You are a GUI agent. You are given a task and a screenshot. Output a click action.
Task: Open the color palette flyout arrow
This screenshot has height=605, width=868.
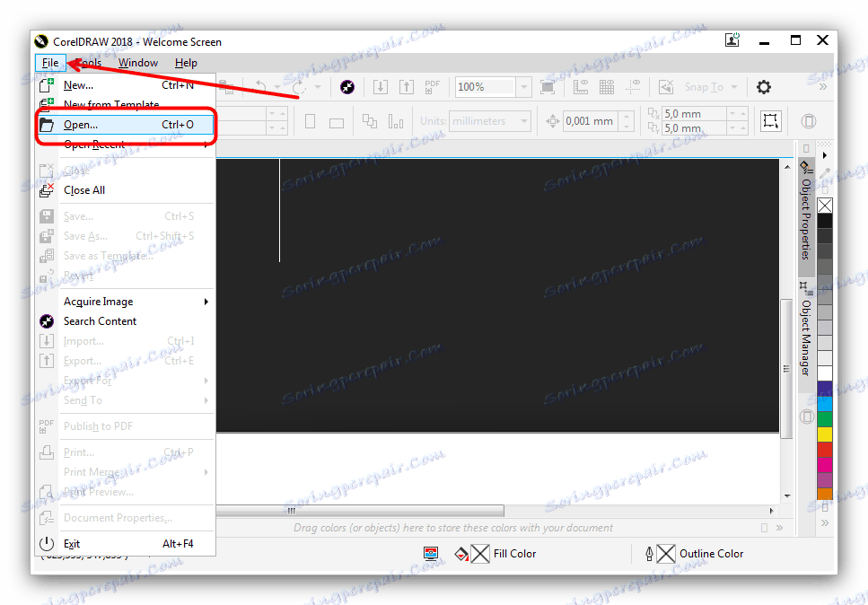825,155
